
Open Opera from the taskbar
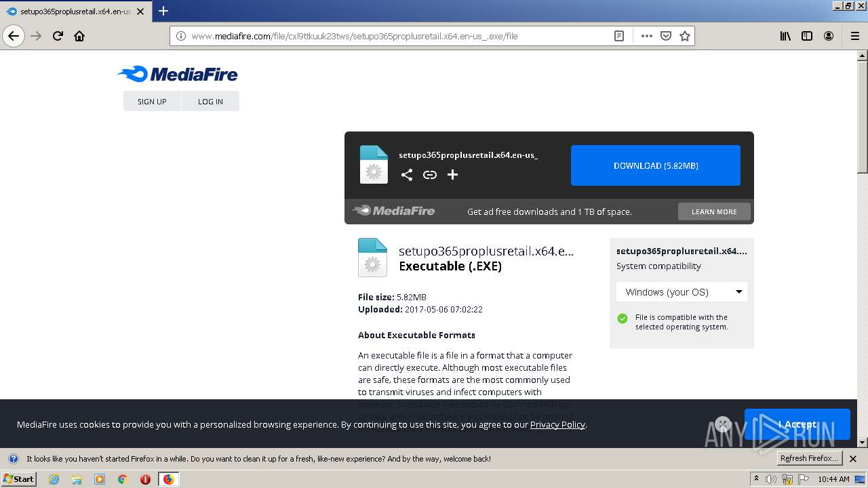coord(145,479)
